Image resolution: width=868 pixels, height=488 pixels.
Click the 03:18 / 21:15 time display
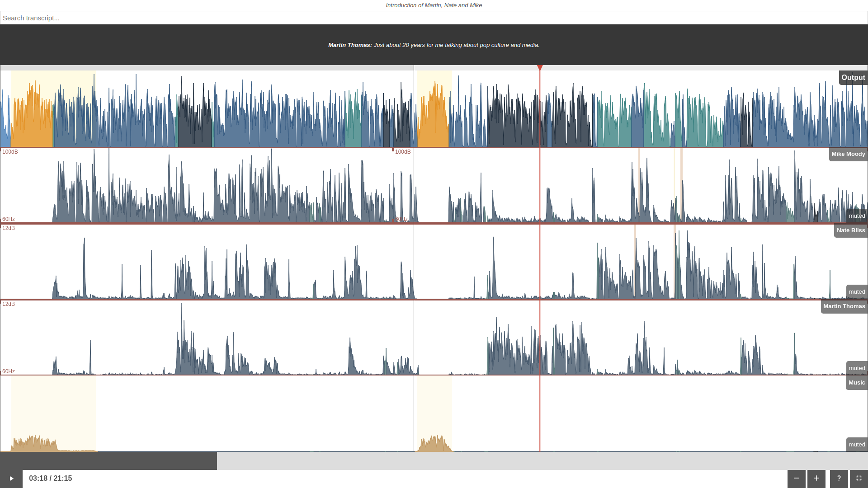pos(51,479)
